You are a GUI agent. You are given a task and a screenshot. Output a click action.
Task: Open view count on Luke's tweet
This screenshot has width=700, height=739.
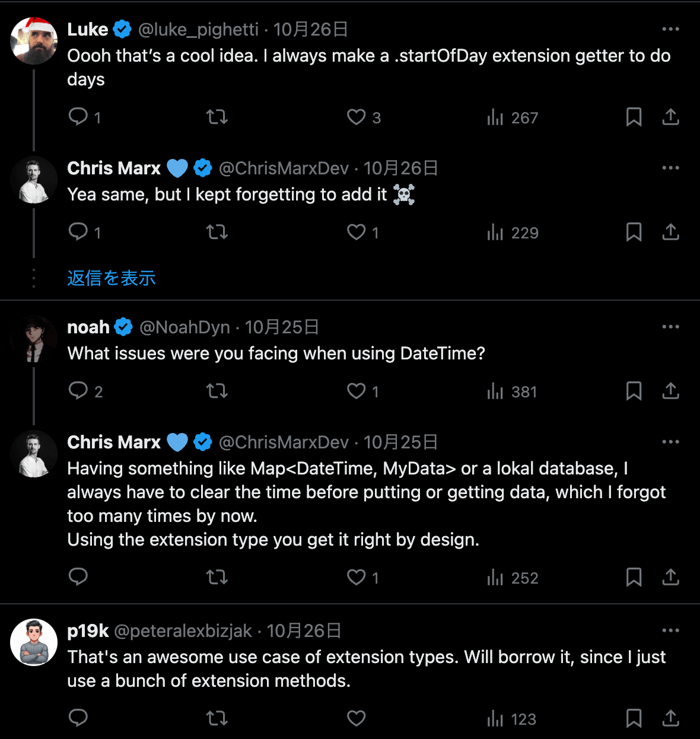click(x=511, y=117)
